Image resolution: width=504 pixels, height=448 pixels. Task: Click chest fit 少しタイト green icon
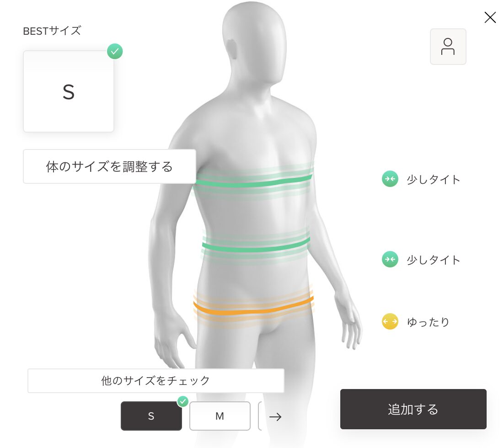390,179
